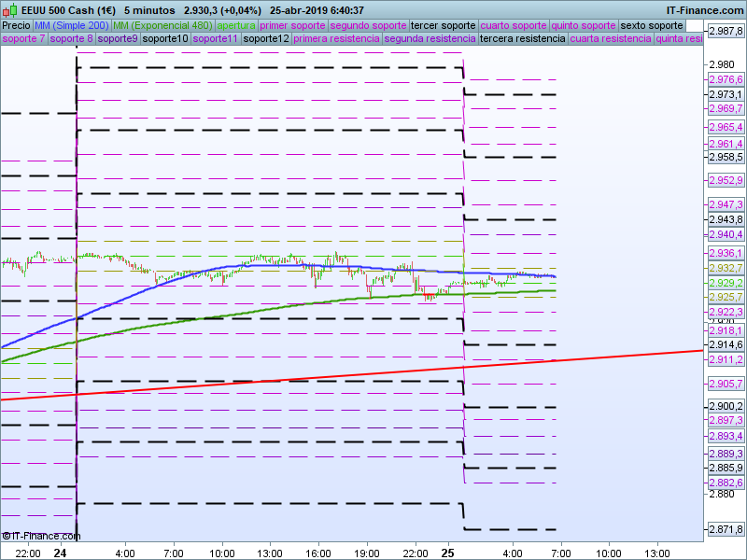Screen dimensions: 747x560
Task: Choose the soporte11 legend entry
Action: [x=216, y=38]
